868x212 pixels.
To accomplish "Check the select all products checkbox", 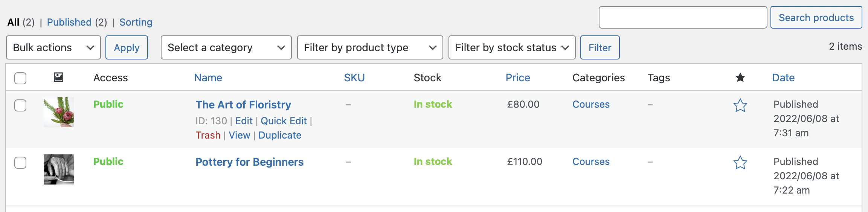I will coord(20,78).
